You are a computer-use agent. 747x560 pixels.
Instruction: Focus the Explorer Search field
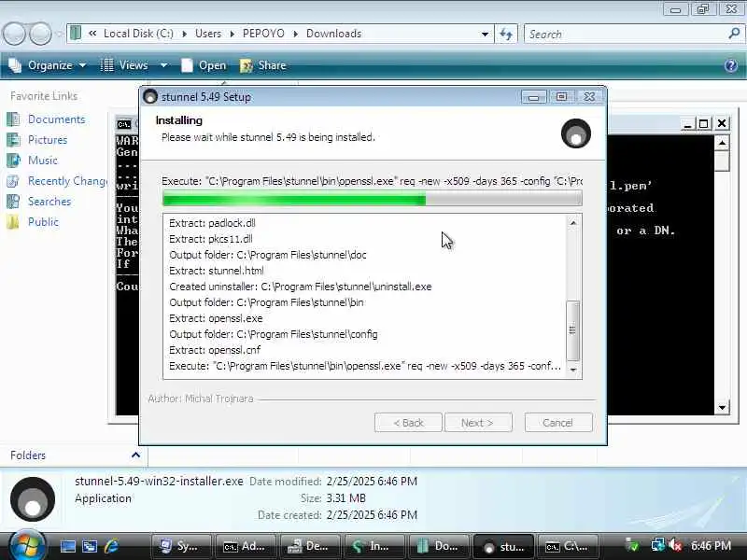pyautogui.click(x=625, y=35)
